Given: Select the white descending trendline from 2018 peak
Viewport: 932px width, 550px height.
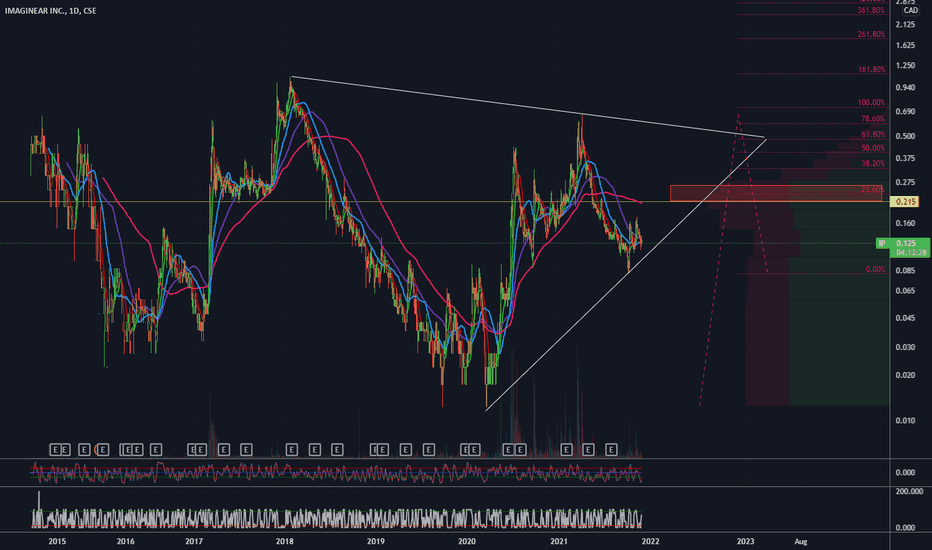Looking at the screenshot, I should coord(528,107).
